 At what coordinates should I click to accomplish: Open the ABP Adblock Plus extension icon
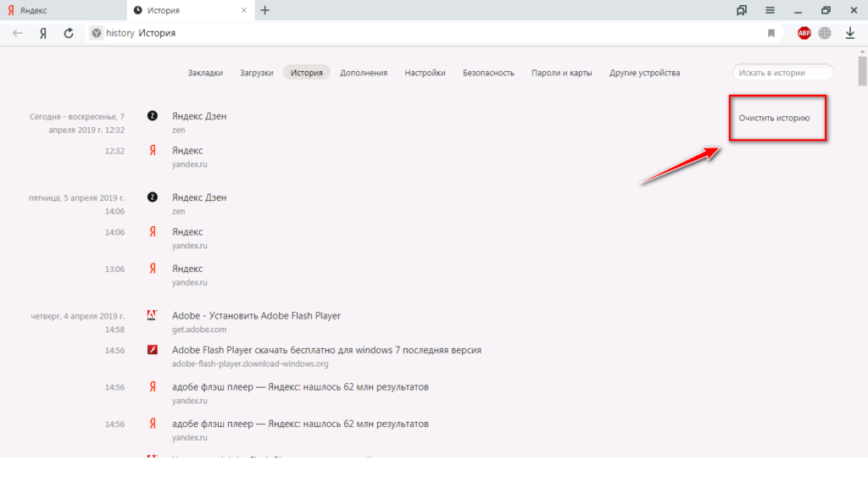coord(804,33)
